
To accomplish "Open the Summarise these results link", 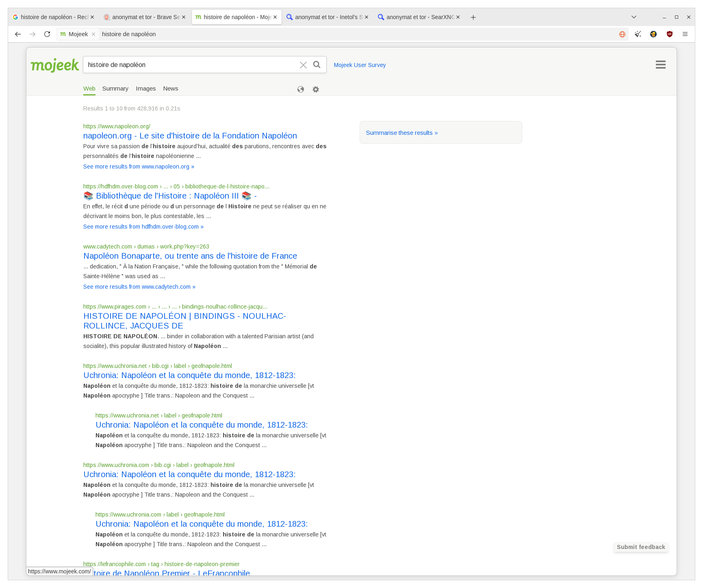I will click(401, 132).
